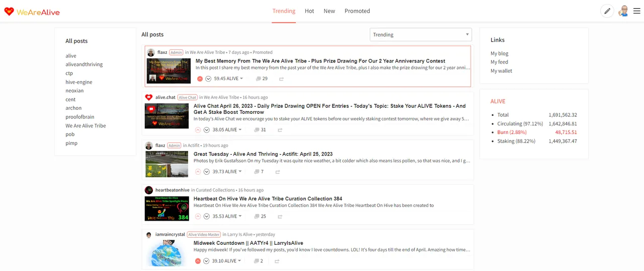This screenshot has height=271, width=644.
Task: Open 'Great Tuesday - Alive And Thriving' title
Action: coord(263,154)
